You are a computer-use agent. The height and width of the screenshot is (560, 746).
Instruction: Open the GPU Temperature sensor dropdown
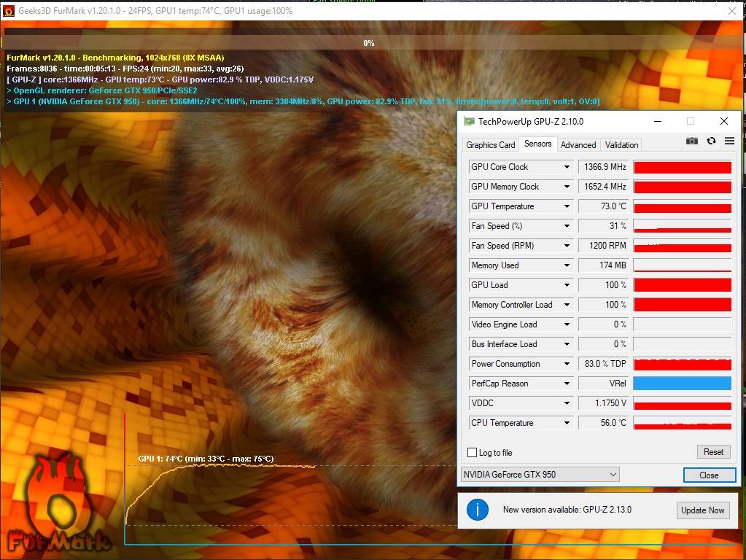point(567,206)
